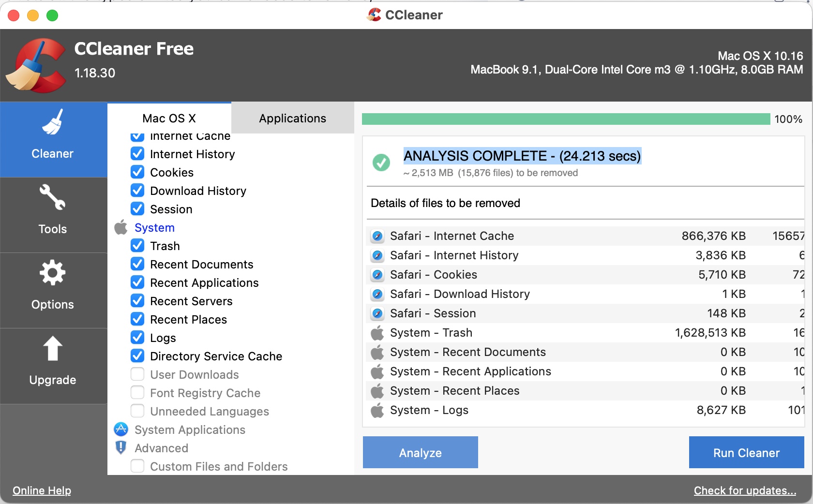This screenshot has width=813, height=504.
Task: Enable User Downloads checkbox
Action: 137,374
